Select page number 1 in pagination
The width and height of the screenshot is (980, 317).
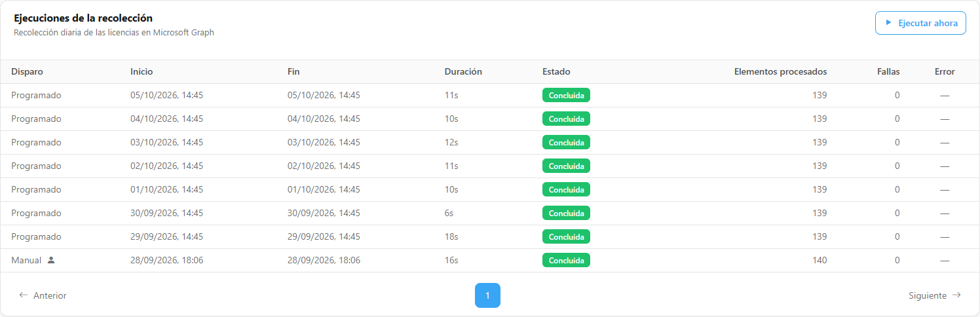pyautogui.click(x=487, y=295)
